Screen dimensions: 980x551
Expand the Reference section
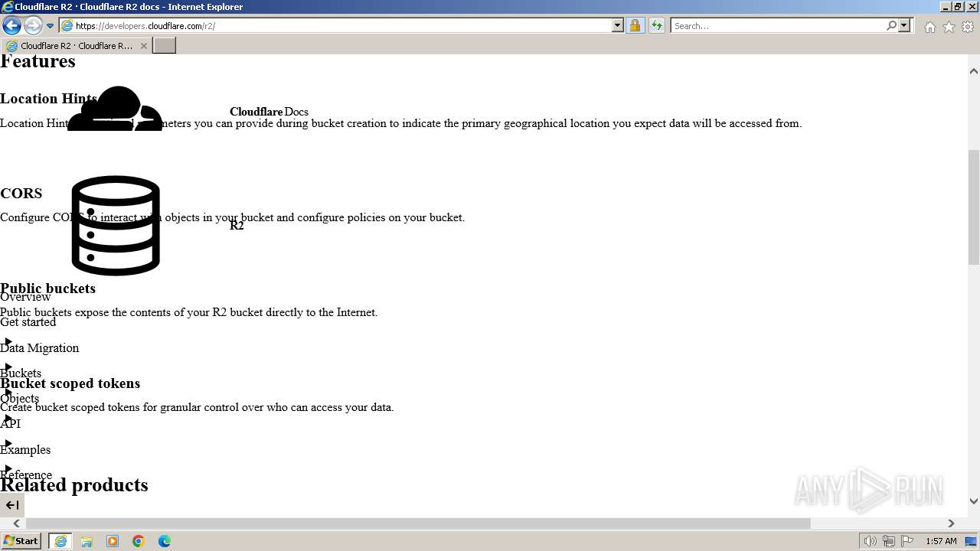coord(8,468)
